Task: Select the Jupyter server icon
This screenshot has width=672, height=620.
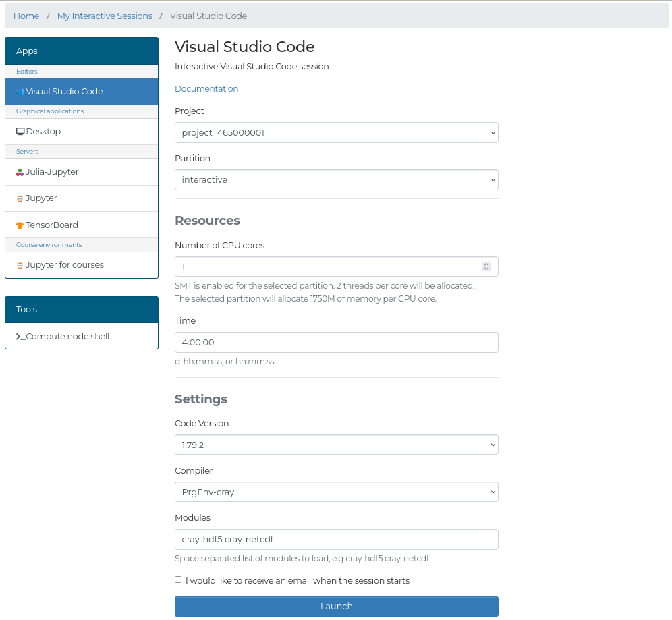Action: coord(20,198)
